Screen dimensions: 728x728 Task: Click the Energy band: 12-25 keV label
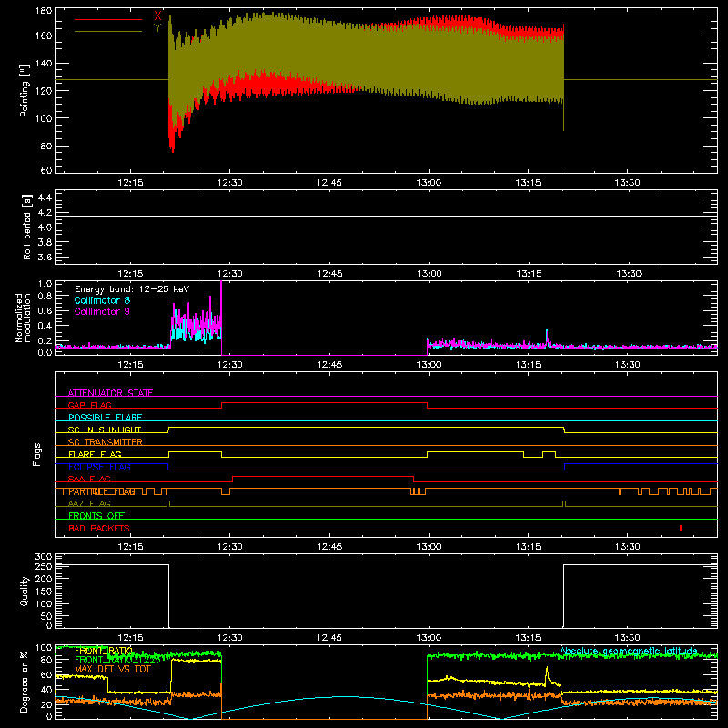132,289
